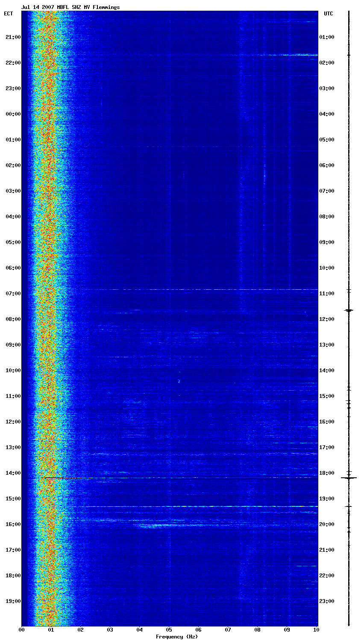The image size is (364, 641).
Task: Click the 02:00 label on the UTC axis
Action: pyautogui.click(x=327, y=63)
